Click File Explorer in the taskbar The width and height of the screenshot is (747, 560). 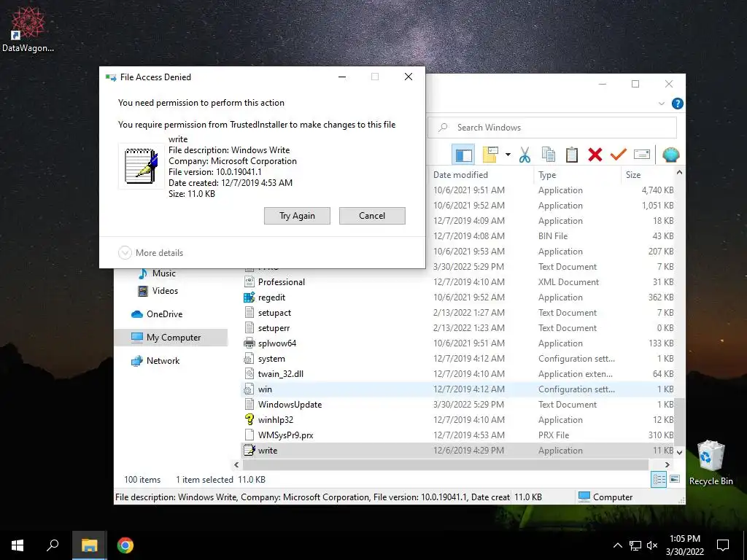[89, 545]
